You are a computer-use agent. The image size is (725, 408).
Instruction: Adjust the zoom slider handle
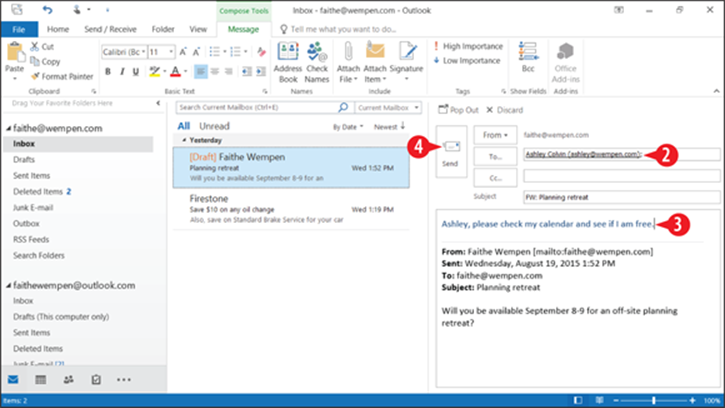[653, 400]
